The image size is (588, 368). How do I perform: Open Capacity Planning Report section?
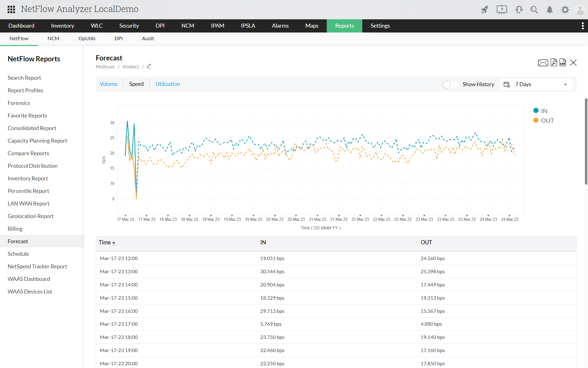tap(38, 140)
